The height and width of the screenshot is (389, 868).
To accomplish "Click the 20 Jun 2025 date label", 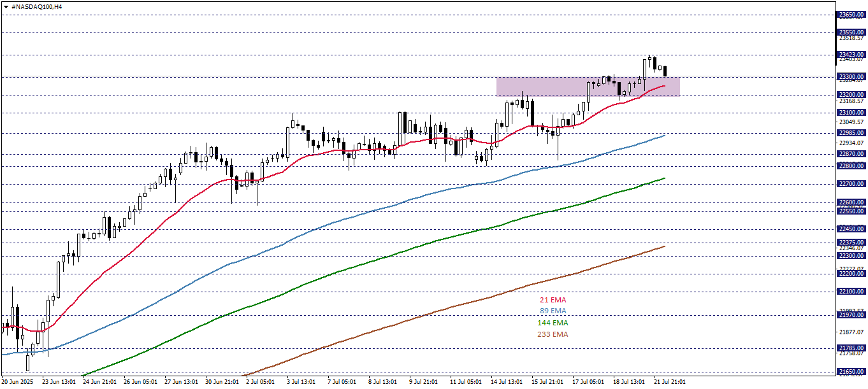I will click(x=17, y=383).
